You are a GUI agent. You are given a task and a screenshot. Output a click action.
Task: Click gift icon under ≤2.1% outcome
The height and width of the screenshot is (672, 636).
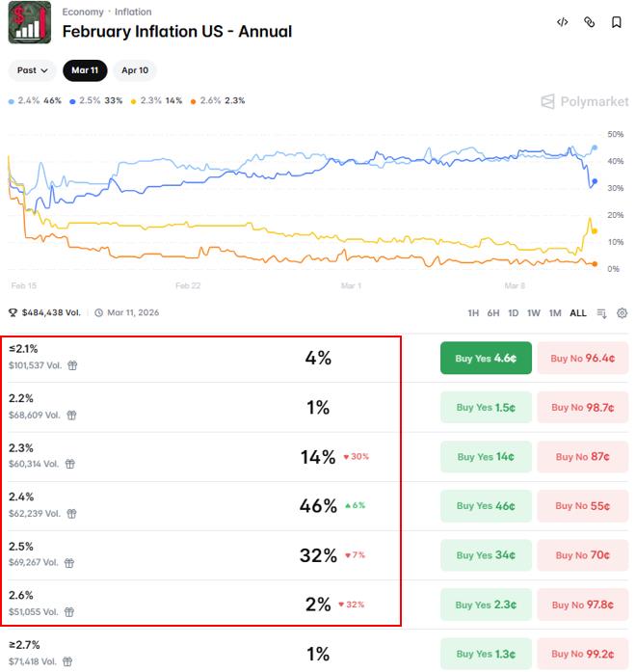(72, 366)
